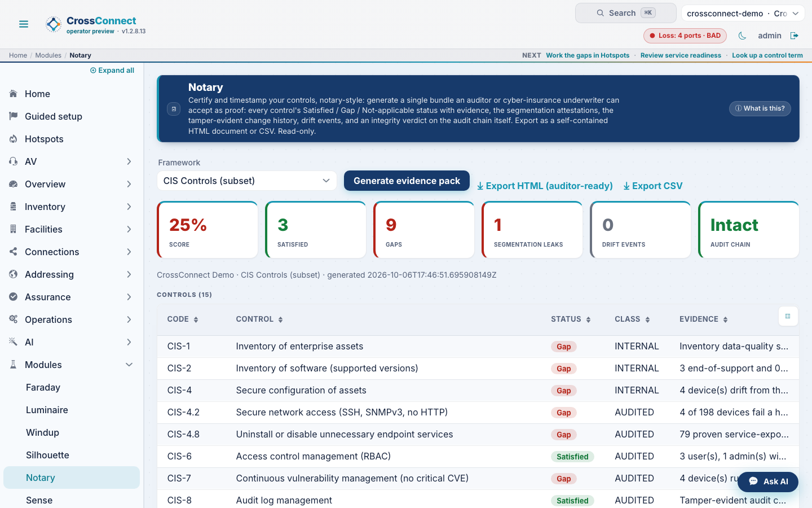Open the Faraday module
This screenshot has height=508, width=812.
72,387
